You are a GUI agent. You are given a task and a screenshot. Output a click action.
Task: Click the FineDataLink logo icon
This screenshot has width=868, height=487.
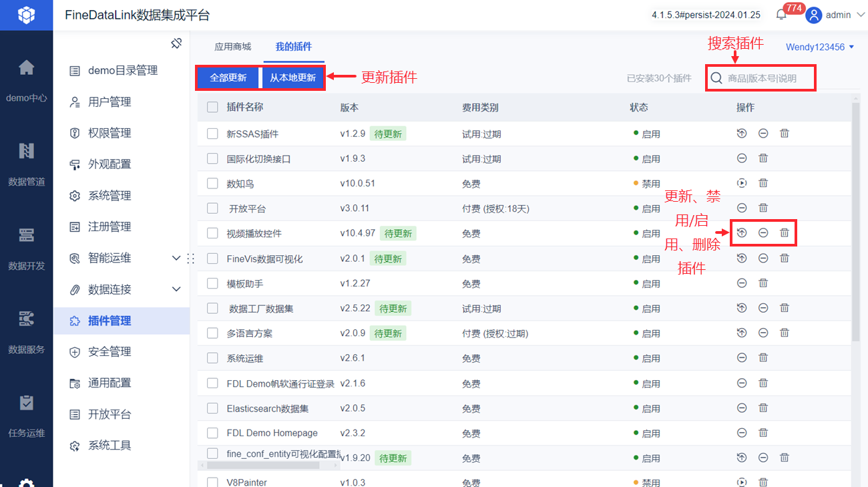(26, 15)
